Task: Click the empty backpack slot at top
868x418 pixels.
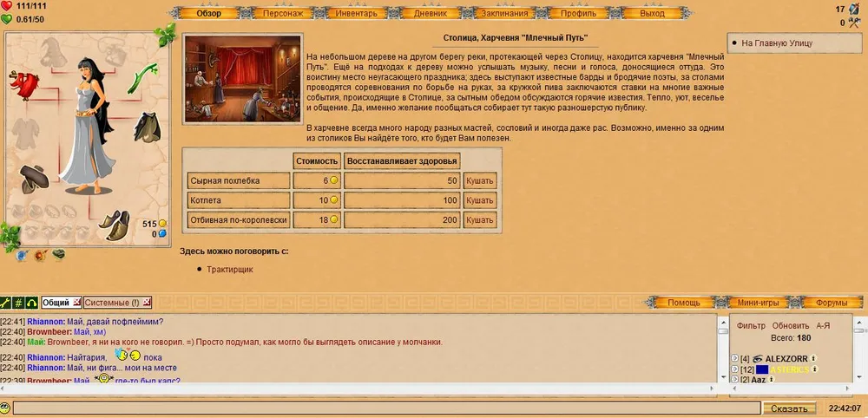Action: pyautogui.click(x=114, y=51)
